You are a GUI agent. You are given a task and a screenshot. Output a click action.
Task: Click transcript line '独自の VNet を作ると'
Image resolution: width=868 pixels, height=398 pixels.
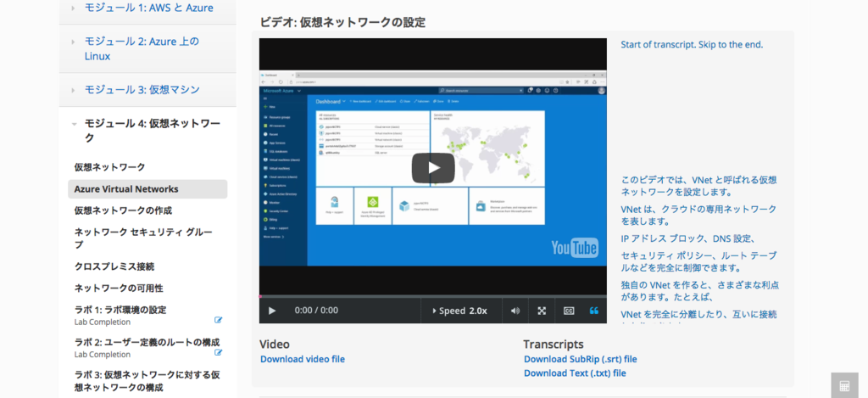tap(699, 290)
